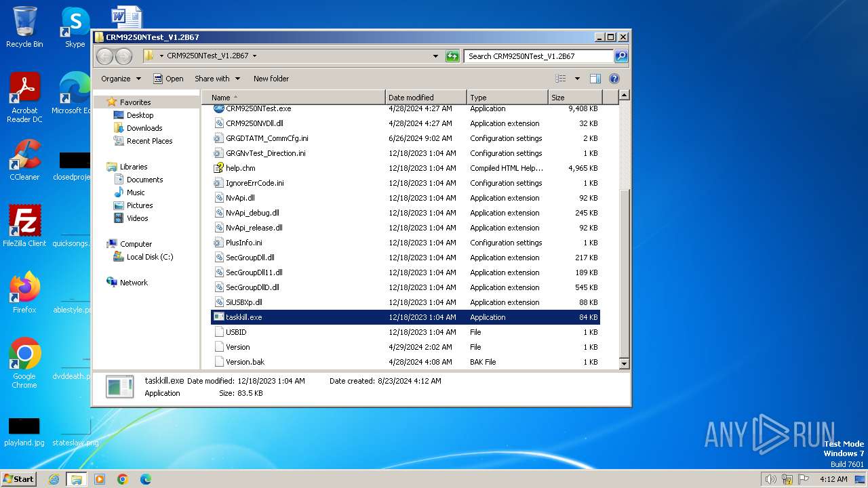Launch Firefox from the desktop

[x=24, y=292]
